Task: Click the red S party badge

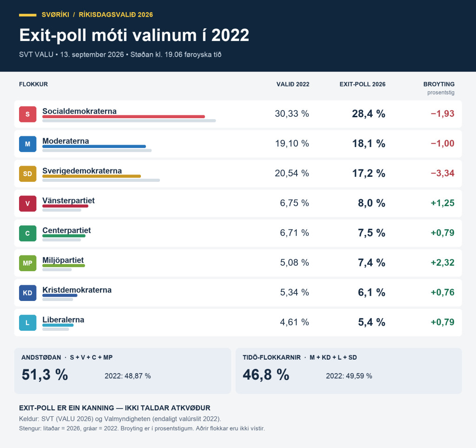Action: tap(27, 114)
